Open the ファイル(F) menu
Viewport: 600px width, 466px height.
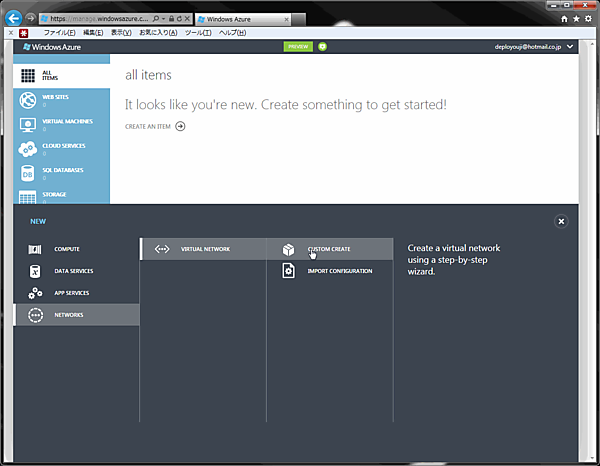click(59, 33)
